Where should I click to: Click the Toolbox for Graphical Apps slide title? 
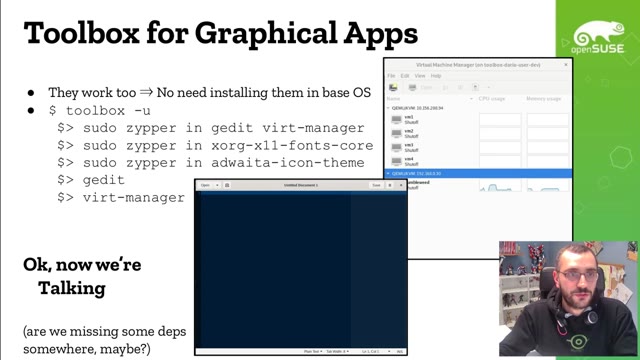point(221,33)
